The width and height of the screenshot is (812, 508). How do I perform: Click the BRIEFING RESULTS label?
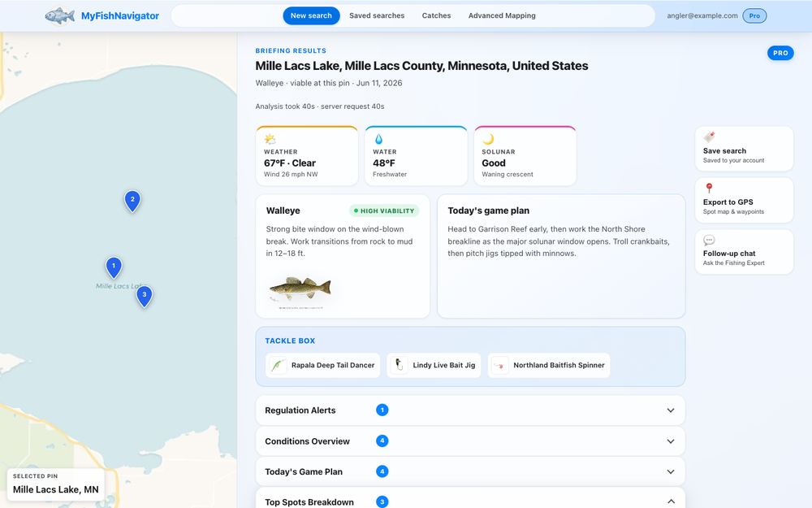tap(291, 50)
